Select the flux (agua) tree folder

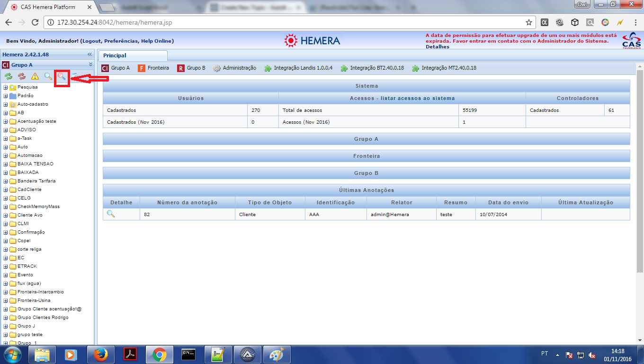coord(29,283)
